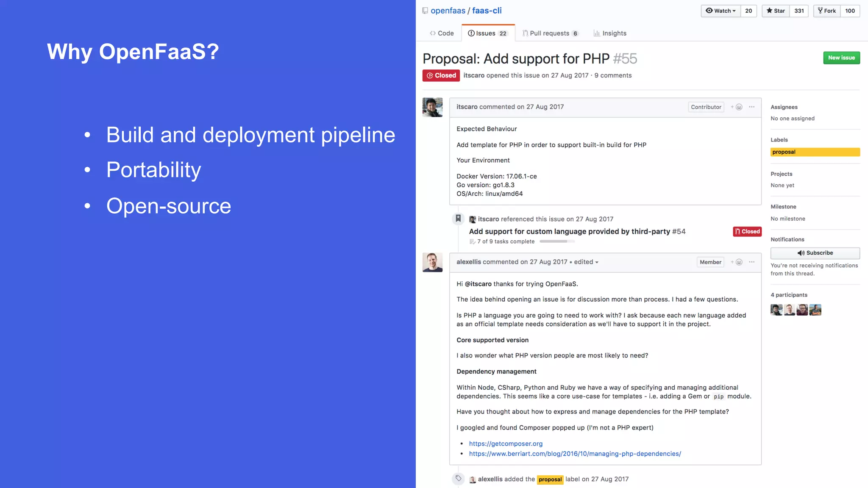Add reaction to itscaro's comment

tap(737, 107)
